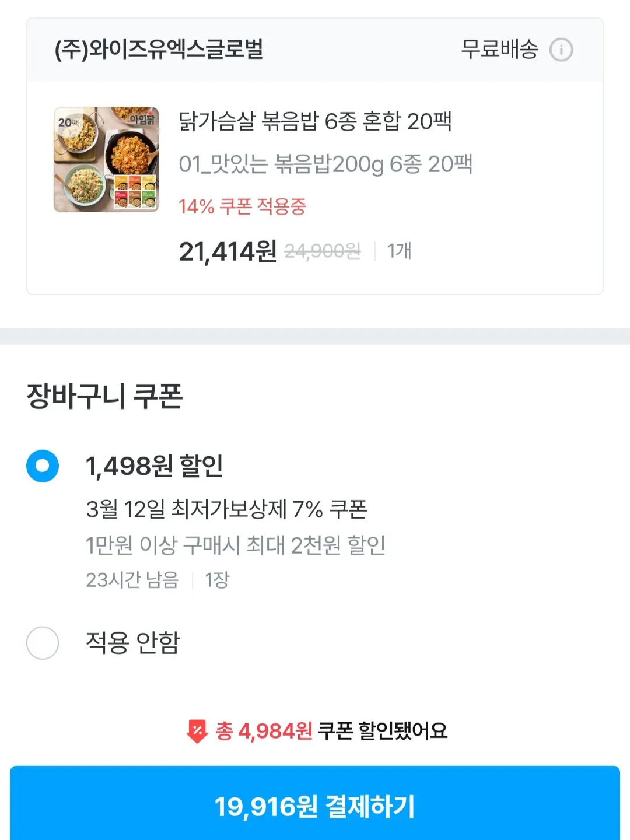630x840 pixels.
Task: Select the 적용 안함 radio button
Action: [43, 643]
